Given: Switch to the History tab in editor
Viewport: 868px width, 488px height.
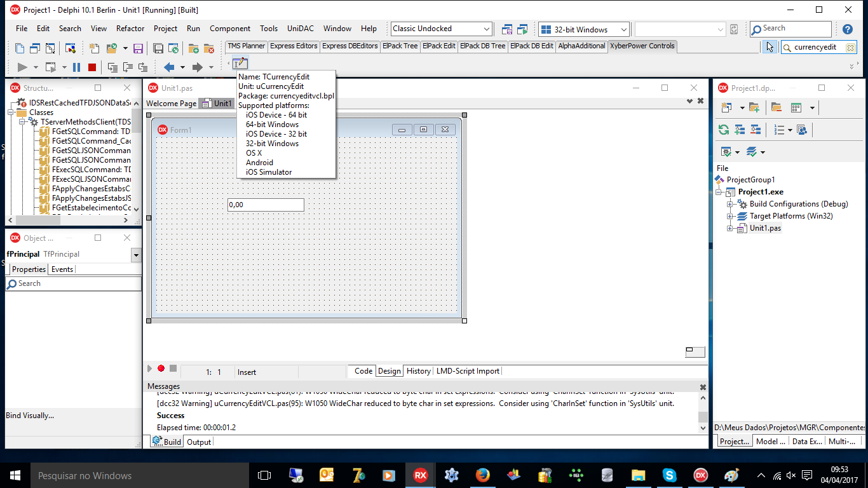Looking at the screenshot, I should coord(418,371).
